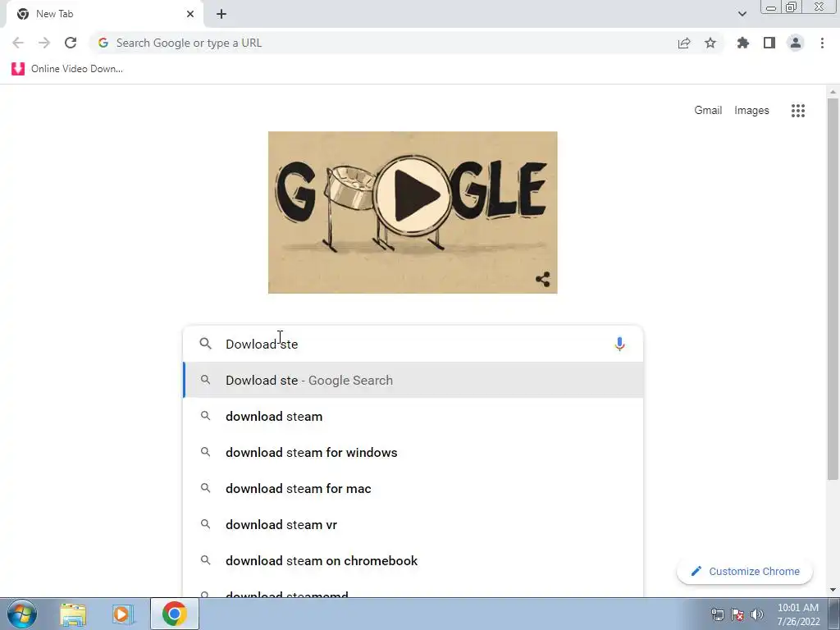Open Gmail link

click(x=708, y=111)
